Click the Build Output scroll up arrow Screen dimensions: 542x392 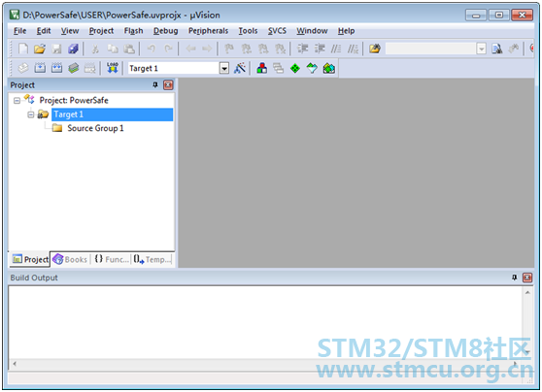527,292
